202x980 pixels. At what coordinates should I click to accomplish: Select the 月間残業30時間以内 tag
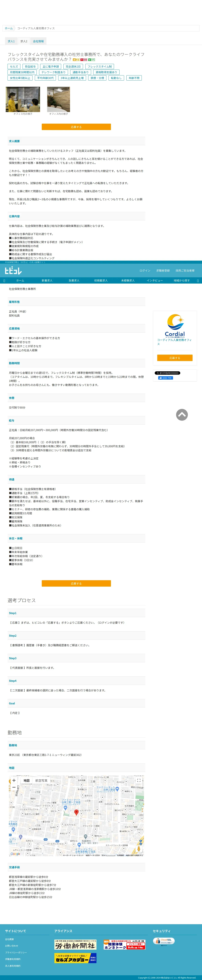(x=22, y=72)
